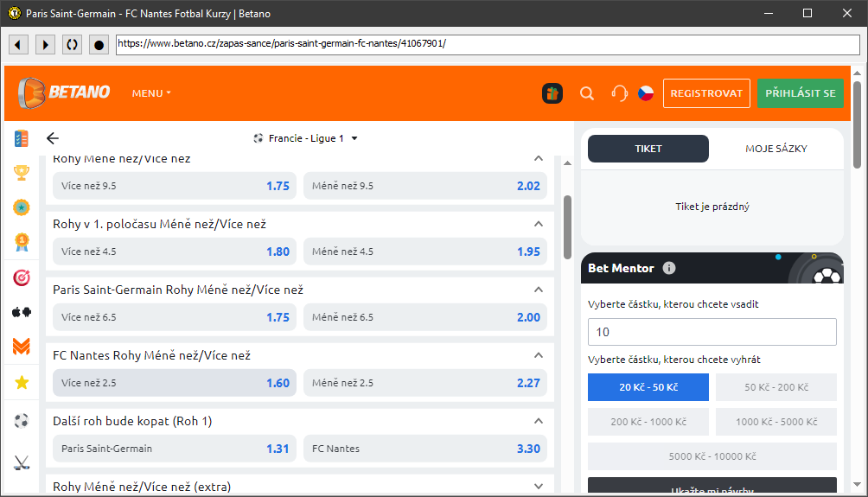The width and height of the screenshot is (868, 497).
Task: Bet on Paris Saint-Germain next corner 1.31
Action: coord(175,449)
